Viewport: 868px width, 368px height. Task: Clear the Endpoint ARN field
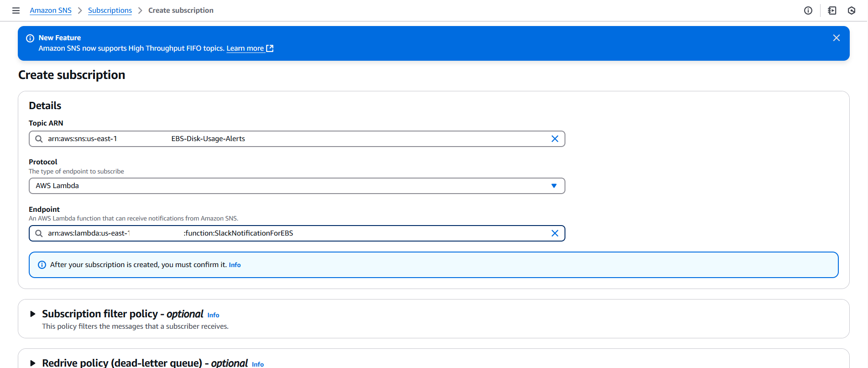[555, 233]
